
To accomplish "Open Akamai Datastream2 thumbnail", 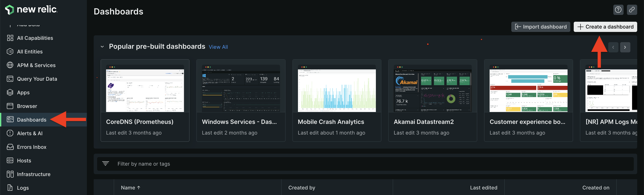I will pyautogui.click(x=433, y=88).
